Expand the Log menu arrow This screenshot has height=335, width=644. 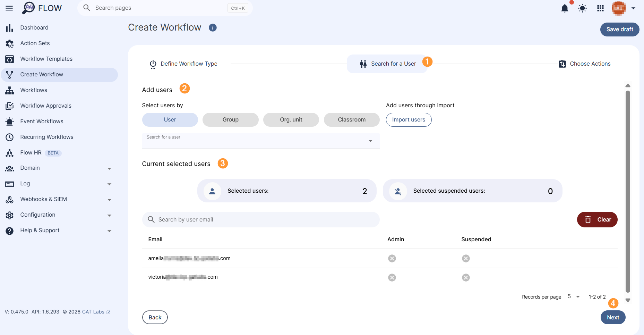coord(109,184)
